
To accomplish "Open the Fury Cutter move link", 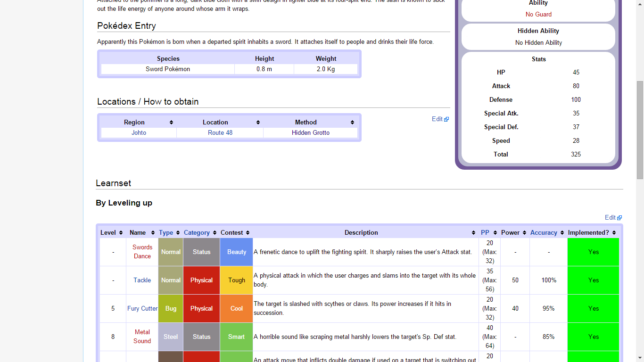I will coord(142,309).
